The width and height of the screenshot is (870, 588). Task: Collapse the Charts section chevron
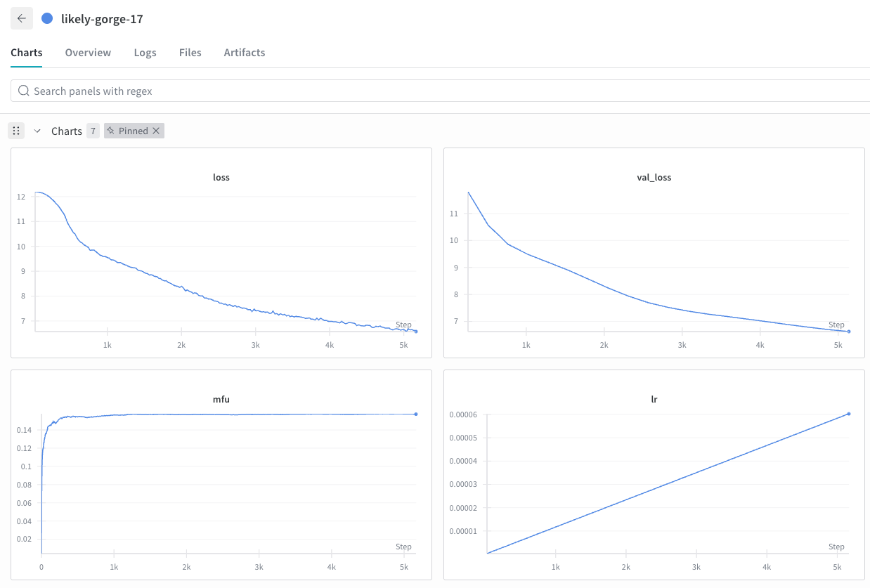tap(37, 131)
